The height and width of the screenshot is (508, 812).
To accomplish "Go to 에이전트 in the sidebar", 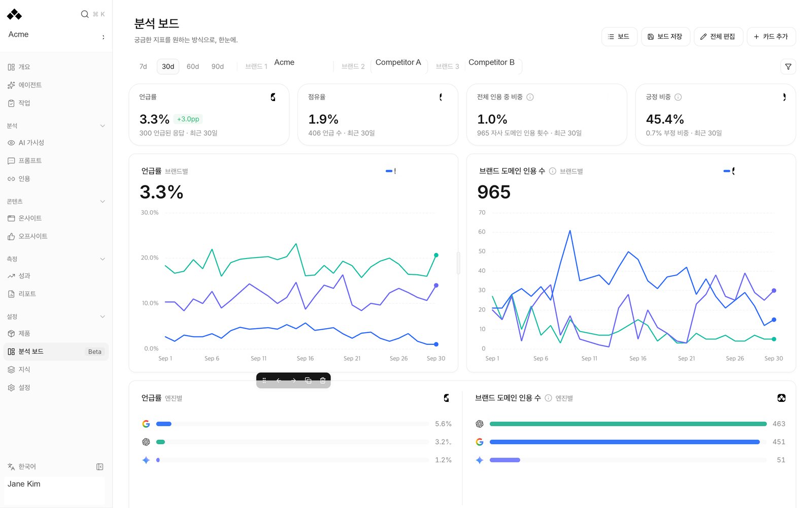I will [56, 85].
